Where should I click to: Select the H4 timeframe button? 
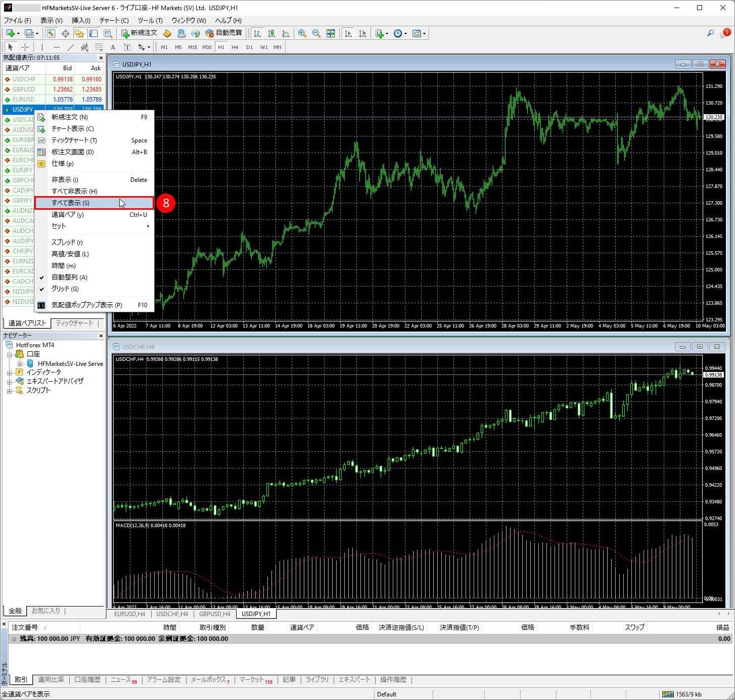tap(235, 47)
